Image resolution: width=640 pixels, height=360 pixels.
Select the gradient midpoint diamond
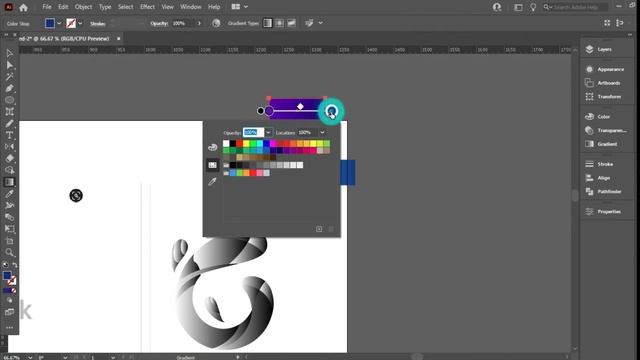[300, 107]
